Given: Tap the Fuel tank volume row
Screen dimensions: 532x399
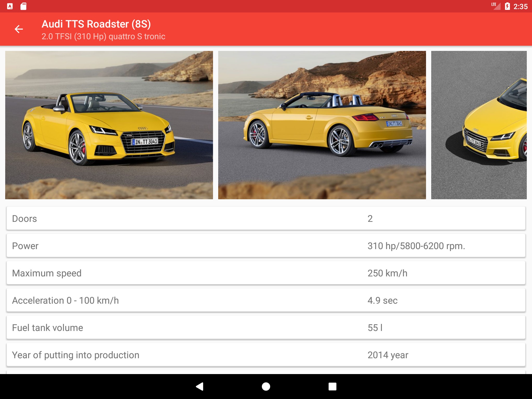Looking at the screenshot, I should (x=266, y=328).
